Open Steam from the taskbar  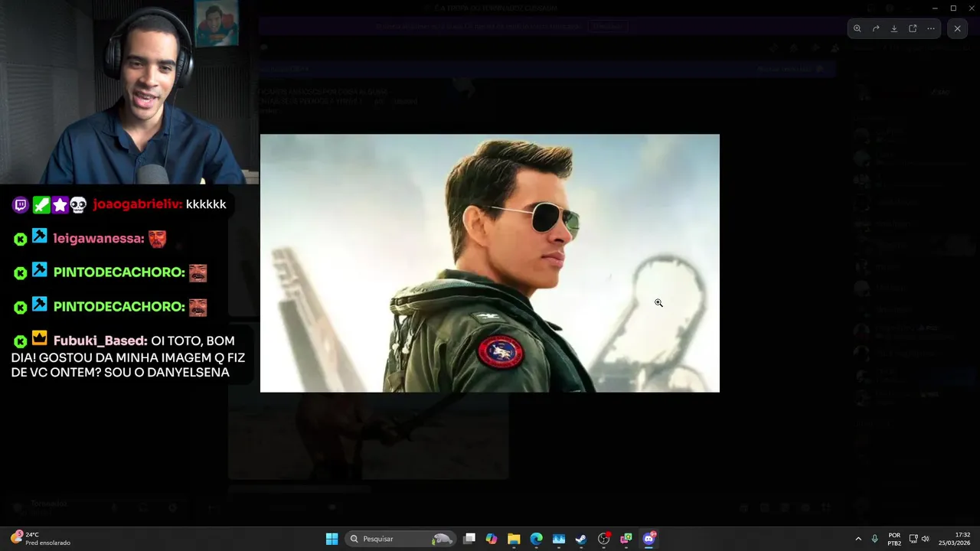click(x=581, y=539)
